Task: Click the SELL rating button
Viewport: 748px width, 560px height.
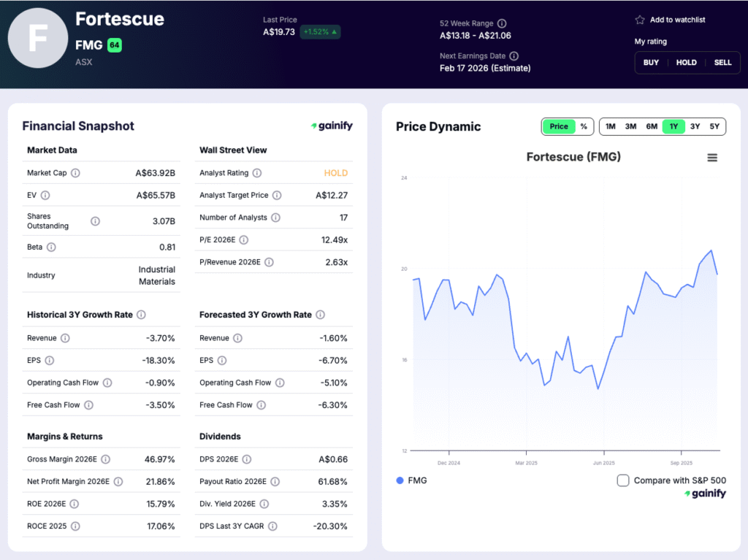Action: tap(722, 63)
